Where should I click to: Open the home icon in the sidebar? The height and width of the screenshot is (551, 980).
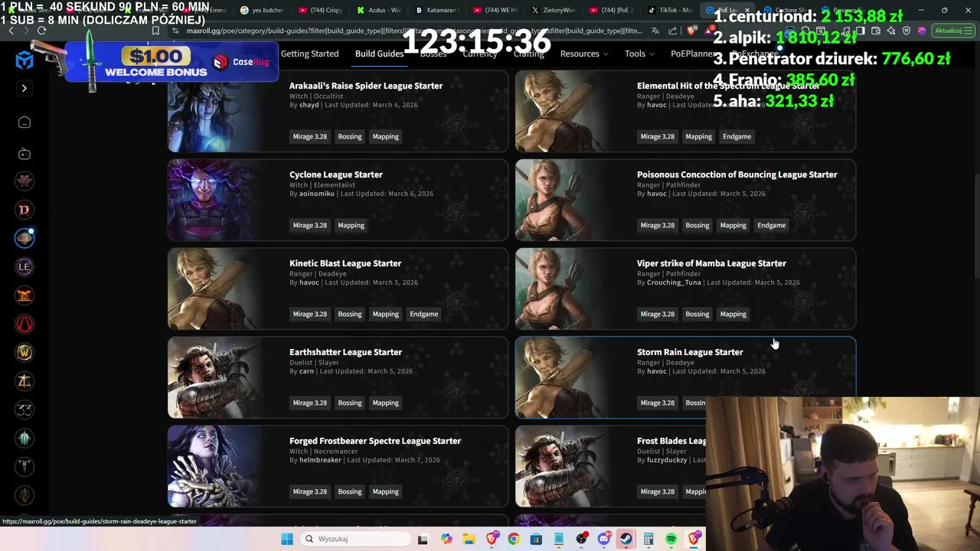click(24, 122)
